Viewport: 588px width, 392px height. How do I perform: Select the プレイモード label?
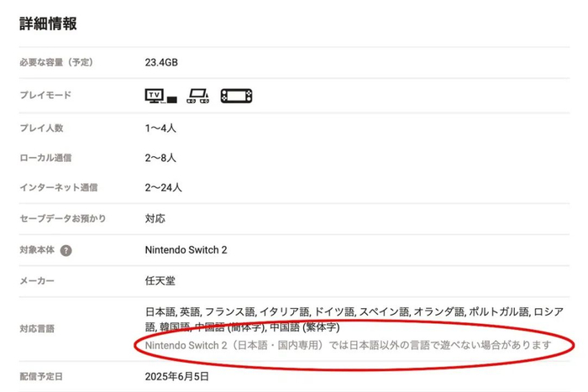coord(45,95)
